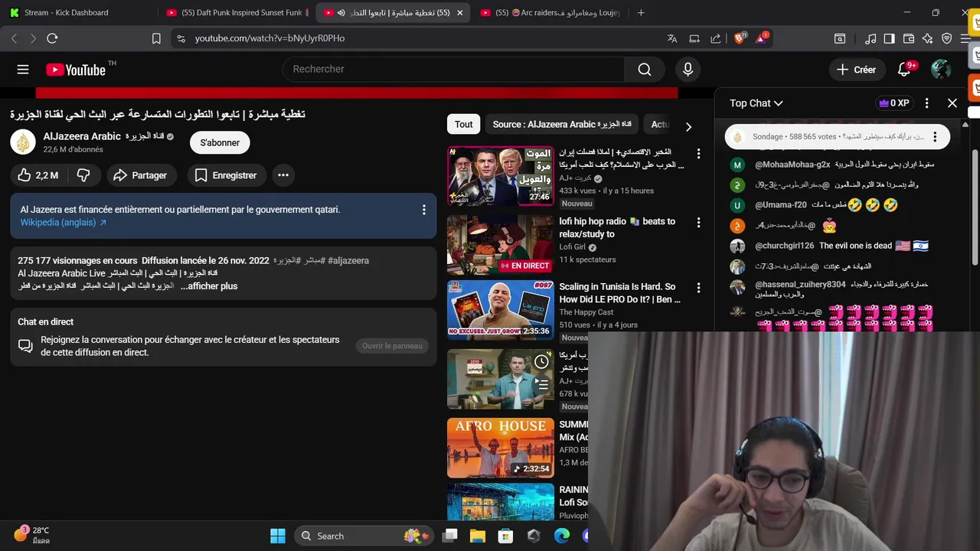Open Brave Wallet icon
Viewport: 980px width, 551px height.
coord(909,38)
